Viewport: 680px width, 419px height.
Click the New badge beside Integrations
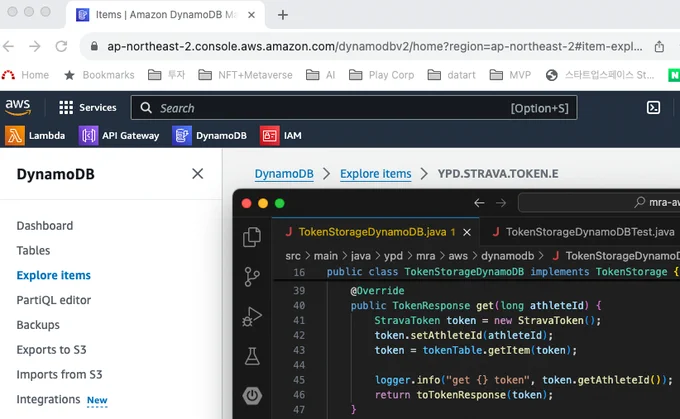click(x=97, y=400)
